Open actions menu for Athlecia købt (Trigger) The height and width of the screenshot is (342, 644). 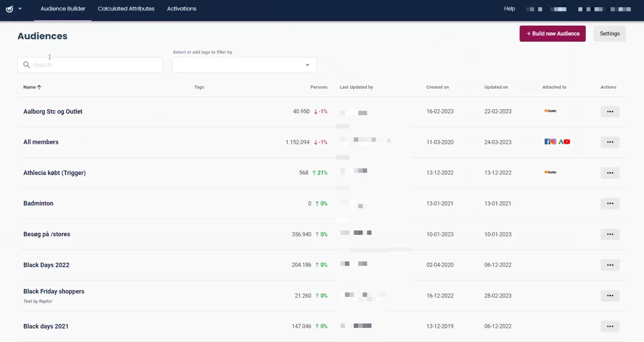610,173
